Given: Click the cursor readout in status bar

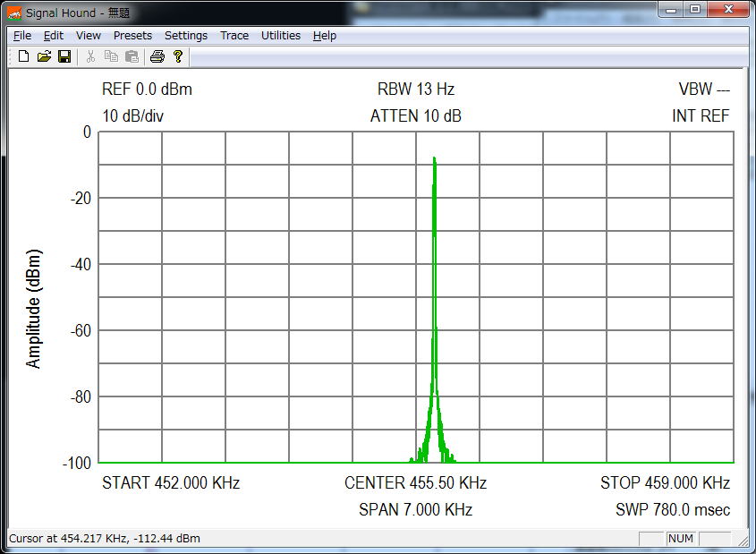Looking at the screenshot, I should click(x=105, y=539).
